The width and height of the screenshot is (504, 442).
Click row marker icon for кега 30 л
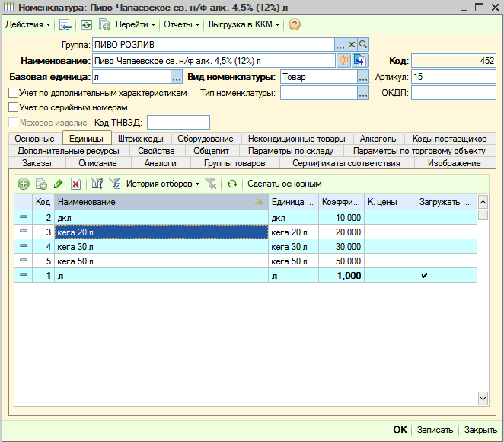coord(24,245)
